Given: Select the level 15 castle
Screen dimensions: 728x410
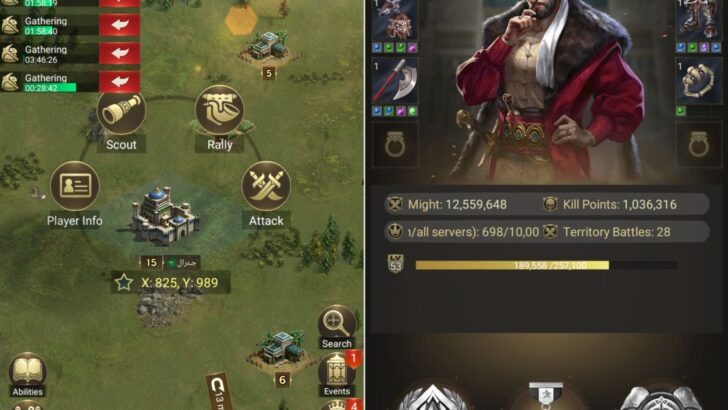Looking at the screenshot, I should (165, 217).
